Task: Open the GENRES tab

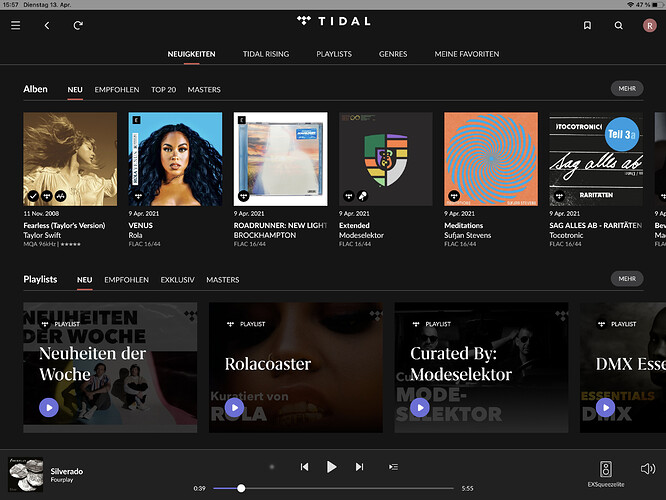Action: (x=393, y=54)
